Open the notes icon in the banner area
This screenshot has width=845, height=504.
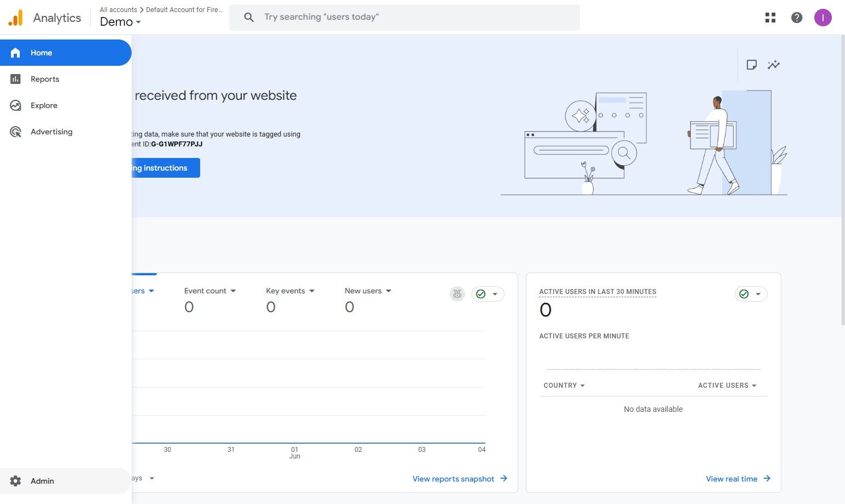click(x=751, y=65)
